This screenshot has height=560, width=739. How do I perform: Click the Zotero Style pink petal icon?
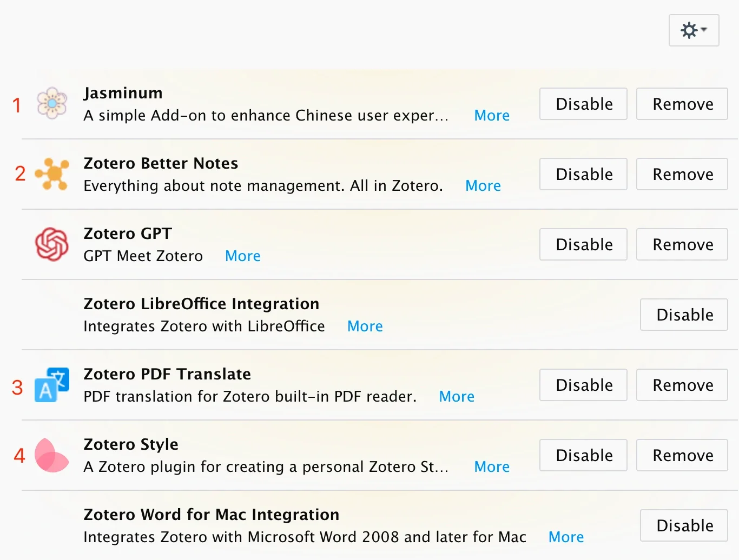point(51,455)
